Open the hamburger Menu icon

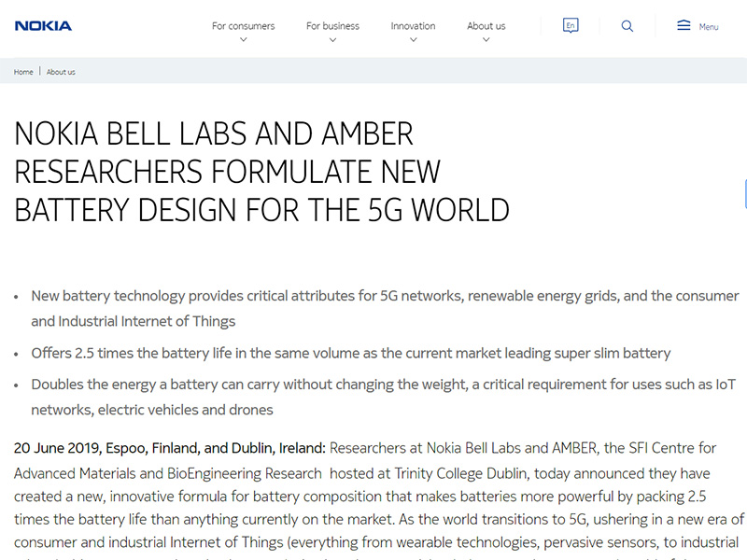coord(684,26)
